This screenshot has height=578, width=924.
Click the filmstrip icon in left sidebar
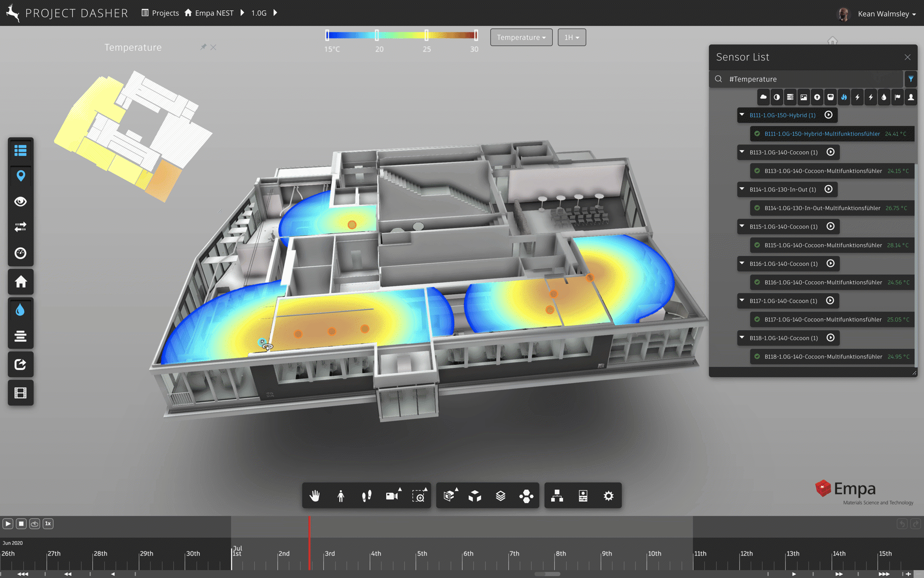(x=21, y=393)
